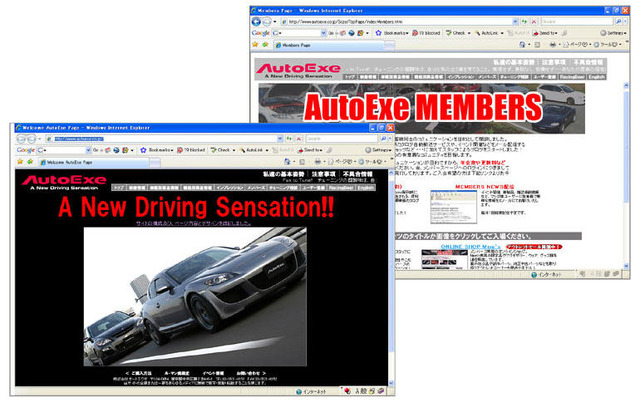Click Check spelling button in Members window
The height and width of the screenshot is (400, 640).
click(458, 33)
